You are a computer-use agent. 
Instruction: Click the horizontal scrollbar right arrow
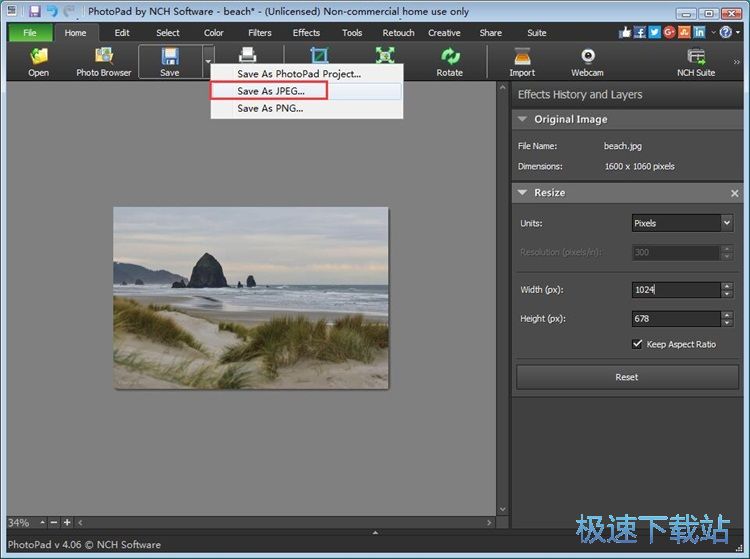point(489,523)
